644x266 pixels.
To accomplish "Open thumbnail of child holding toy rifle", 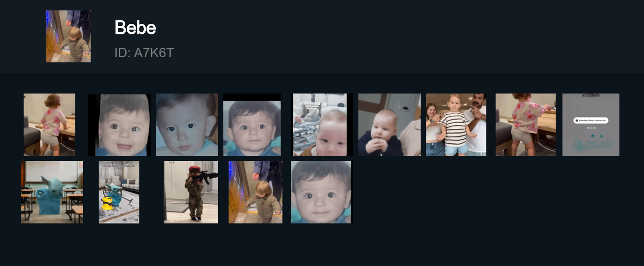I will pyautogui.click(x=191, y=192).
